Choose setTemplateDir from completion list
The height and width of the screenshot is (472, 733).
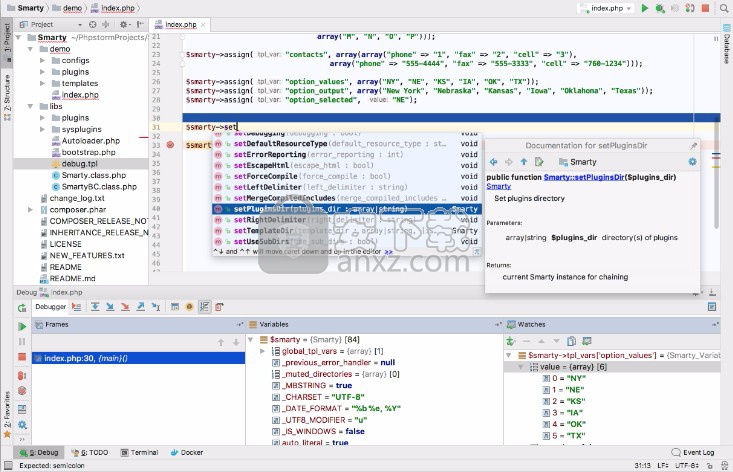[x=346, y=230]
